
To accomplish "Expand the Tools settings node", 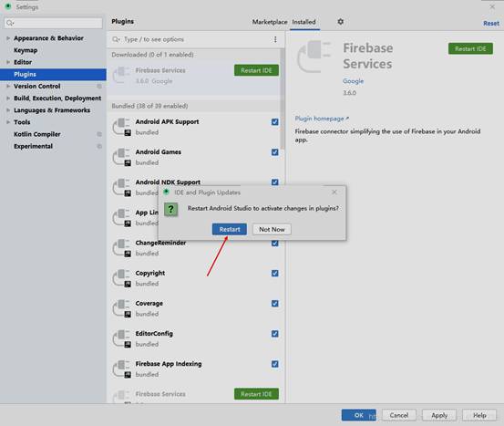I will point(8,122).
